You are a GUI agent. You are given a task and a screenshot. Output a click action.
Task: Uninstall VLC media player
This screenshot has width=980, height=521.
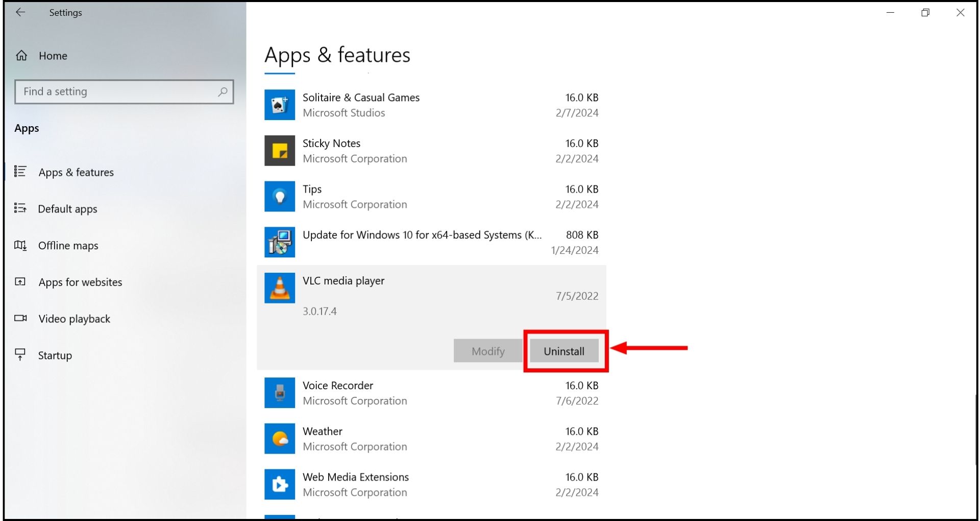[563, 351]
